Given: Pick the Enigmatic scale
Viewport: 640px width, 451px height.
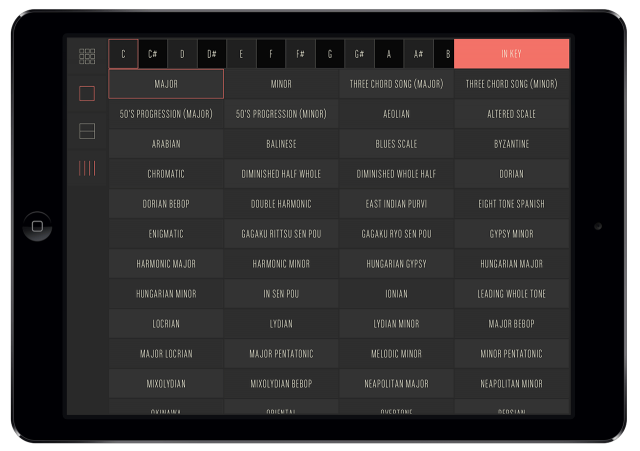Looking at the screenshot, I should click(166, 234).
